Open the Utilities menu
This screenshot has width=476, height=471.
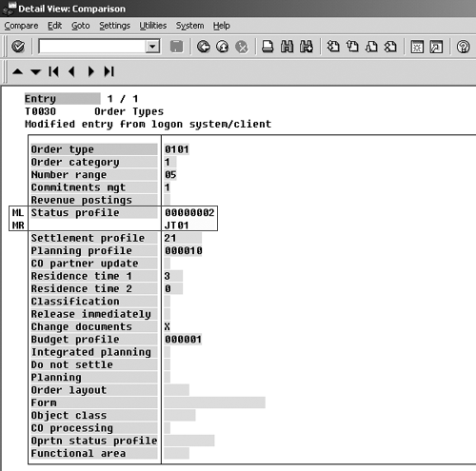pyautogui.click(x=153, y=26)
